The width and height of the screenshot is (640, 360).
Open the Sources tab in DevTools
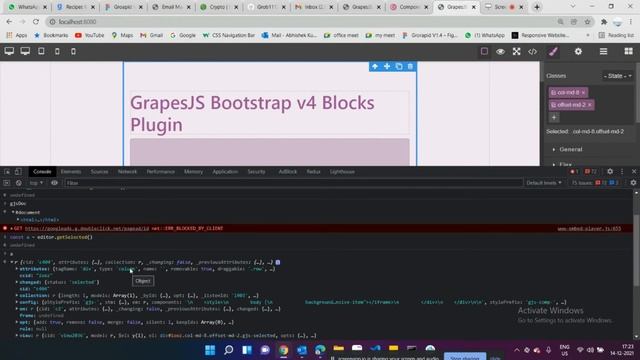(99, 172)
